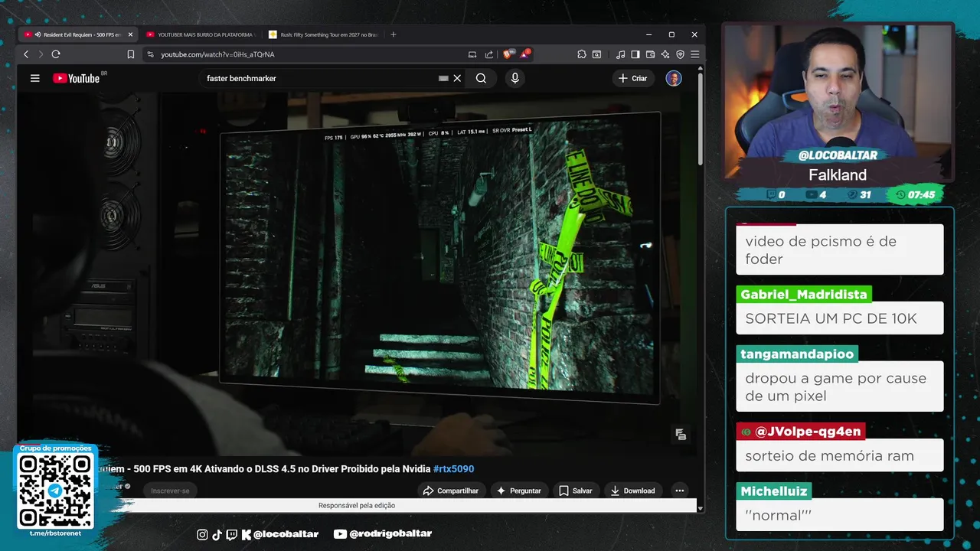Open the three-dot more actions menu below video
The width and height of the screenshot is (980, 551).
(x=679, y=491)
